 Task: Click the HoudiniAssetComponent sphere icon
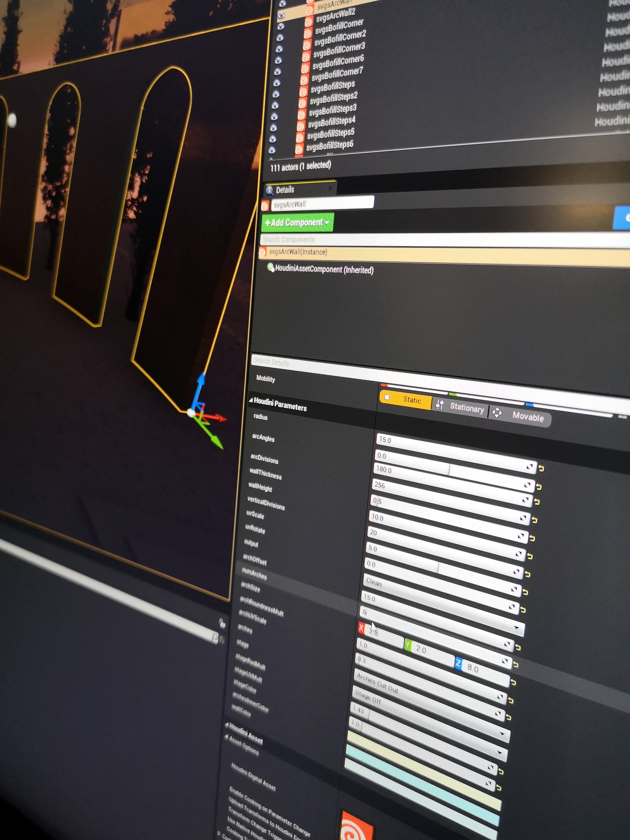(270, 268)
